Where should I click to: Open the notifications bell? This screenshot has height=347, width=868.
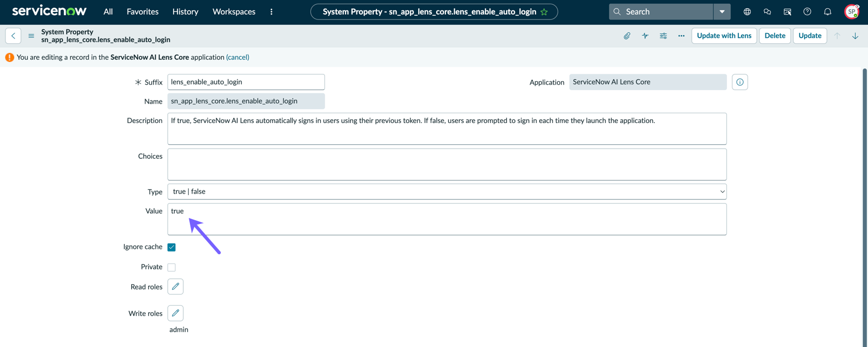(x=827, y=11)
